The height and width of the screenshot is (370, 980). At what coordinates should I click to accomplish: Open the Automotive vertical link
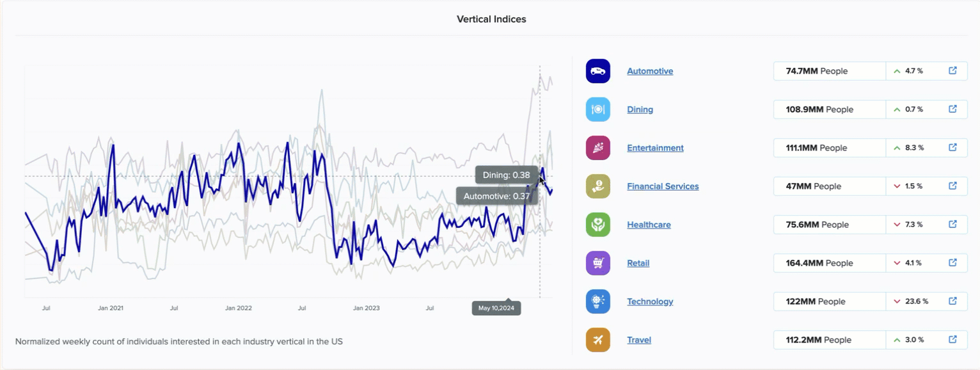(x=650, y=71)
